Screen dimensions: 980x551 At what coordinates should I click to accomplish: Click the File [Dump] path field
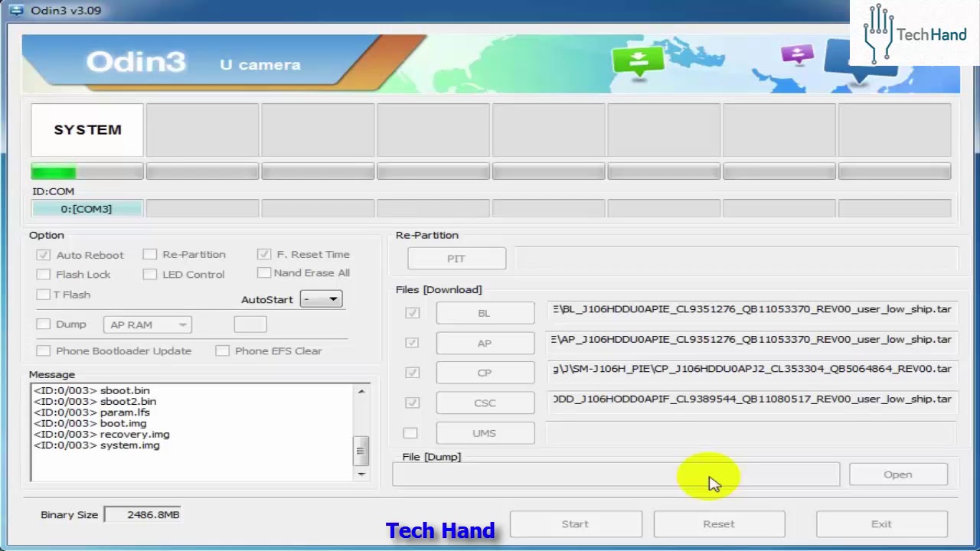pos(616,474)
